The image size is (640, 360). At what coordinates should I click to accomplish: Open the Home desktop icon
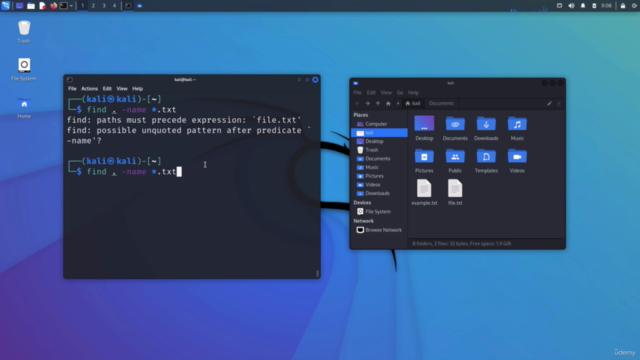(24, 107)
